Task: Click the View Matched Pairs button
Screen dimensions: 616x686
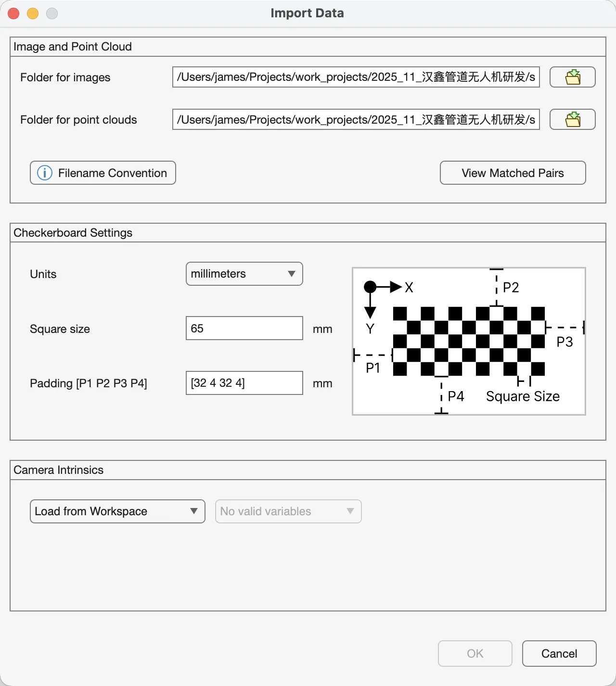Action: click(x=512, y=173)
